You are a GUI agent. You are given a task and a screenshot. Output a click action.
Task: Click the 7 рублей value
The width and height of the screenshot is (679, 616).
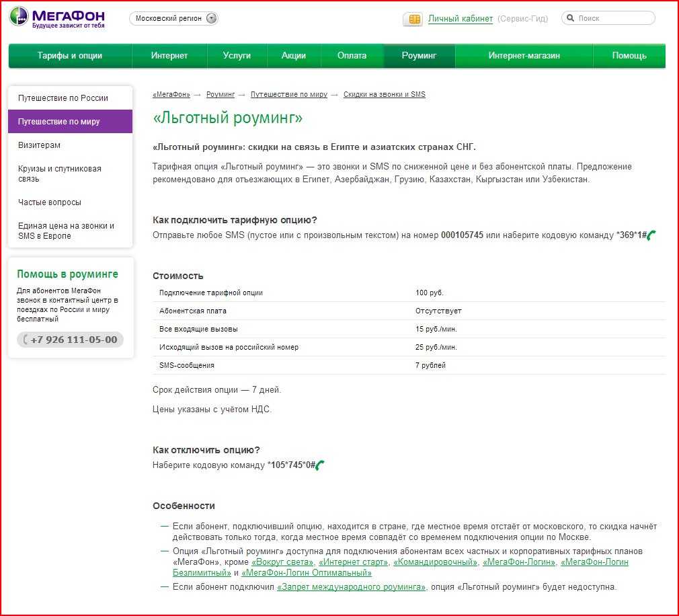point(430,366)
